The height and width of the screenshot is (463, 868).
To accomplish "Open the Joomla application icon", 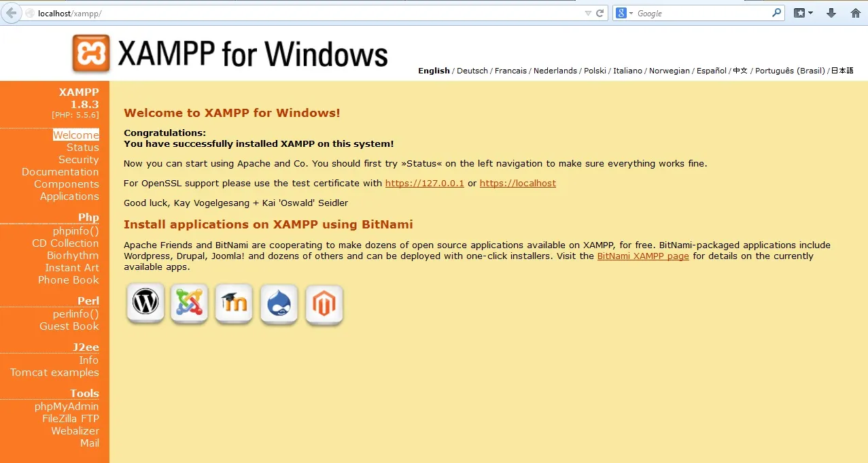I will pyautogui.click(x=190, y=303).
